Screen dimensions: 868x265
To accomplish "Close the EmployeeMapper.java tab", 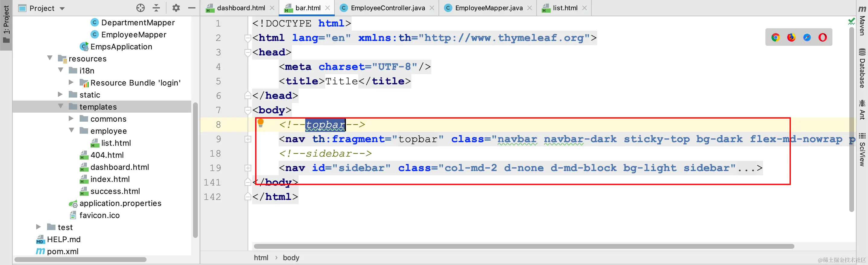I will pyautogui.click(x=530, y=8).
